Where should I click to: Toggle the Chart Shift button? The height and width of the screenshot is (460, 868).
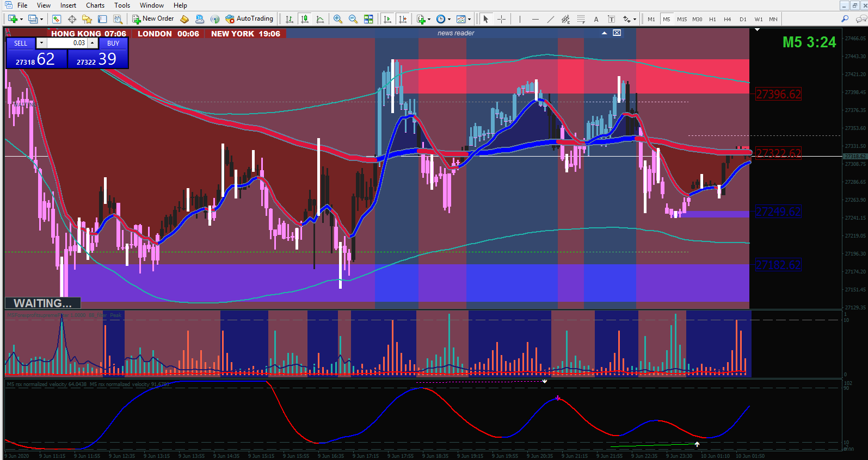click(x=403, y=19)
